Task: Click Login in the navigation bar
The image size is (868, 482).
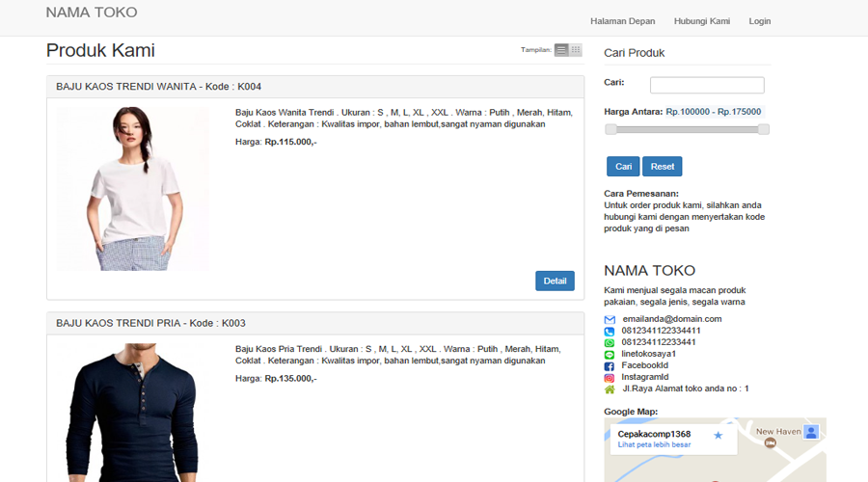Action: (x=759, y=21)
